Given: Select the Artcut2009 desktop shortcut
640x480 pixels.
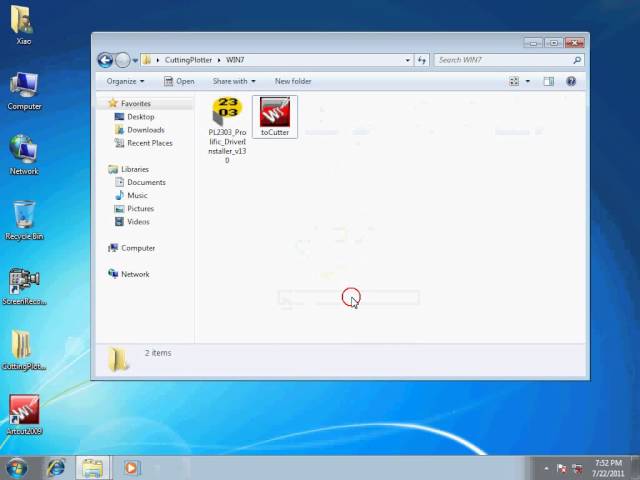Looking at the screenshot, I should coord(24,415).
